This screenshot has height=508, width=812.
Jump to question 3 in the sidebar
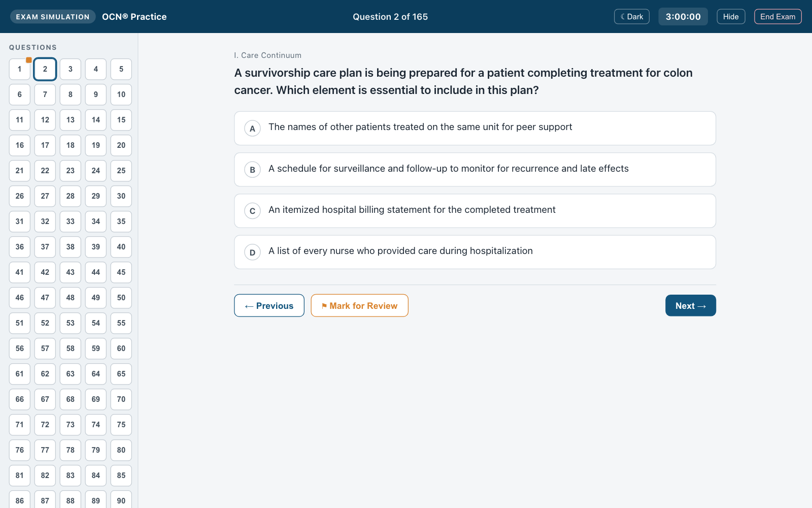71,69
